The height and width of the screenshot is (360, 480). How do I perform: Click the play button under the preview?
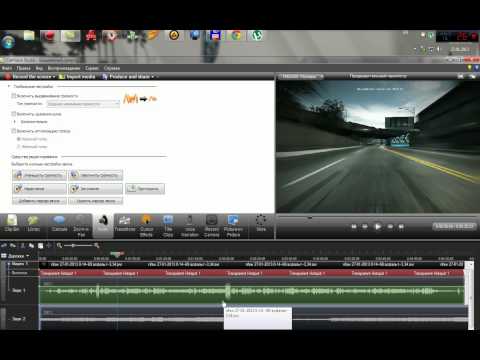(377, 226)
